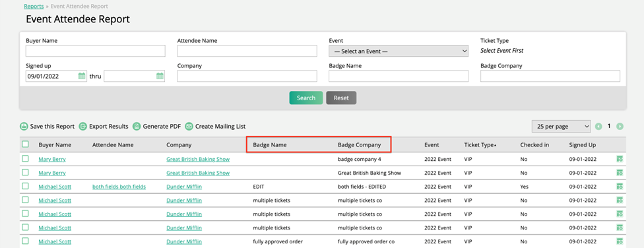Image resolution: width=644 pixels, height=248 pixels.
Task: Focus the Company search field
Action: (x=247, y=76)
